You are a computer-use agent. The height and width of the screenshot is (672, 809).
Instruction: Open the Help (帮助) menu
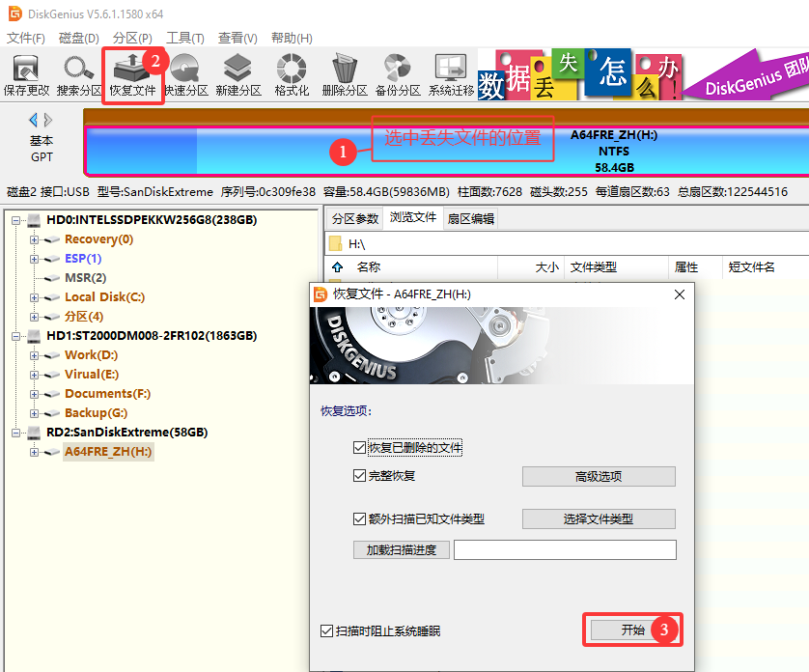point(292,39)
